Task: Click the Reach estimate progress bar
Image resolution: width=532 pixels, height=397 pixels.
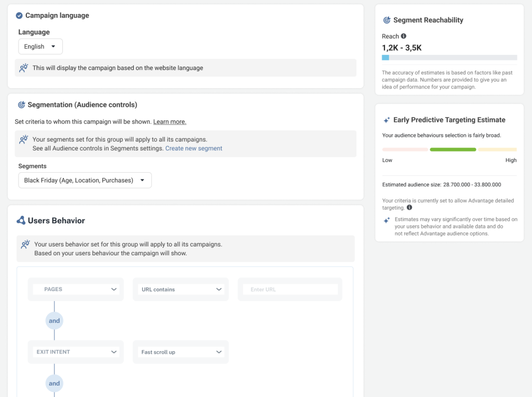Action: [x=449, y=58]
